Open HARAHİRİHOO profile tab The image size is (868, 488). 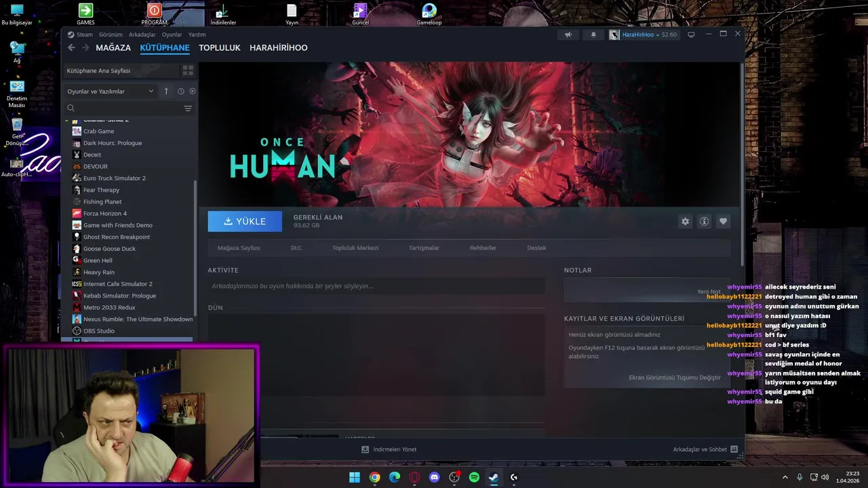pyautogui.click(x=279, y=48)
